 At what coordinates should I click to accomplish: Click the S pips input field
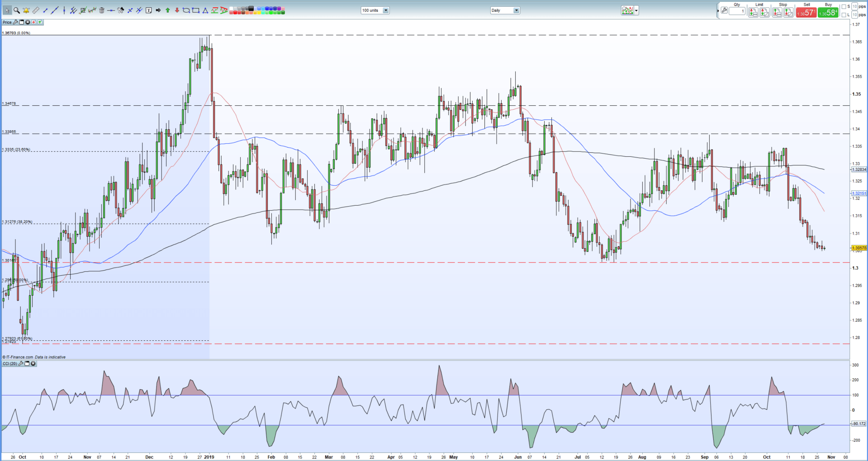854,6
